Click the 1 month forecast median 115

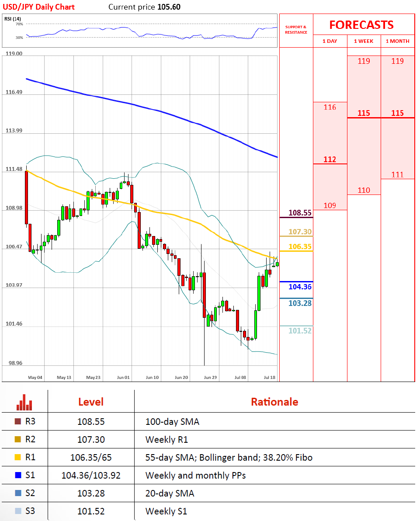pyautogui.click(x=397, y=113)
